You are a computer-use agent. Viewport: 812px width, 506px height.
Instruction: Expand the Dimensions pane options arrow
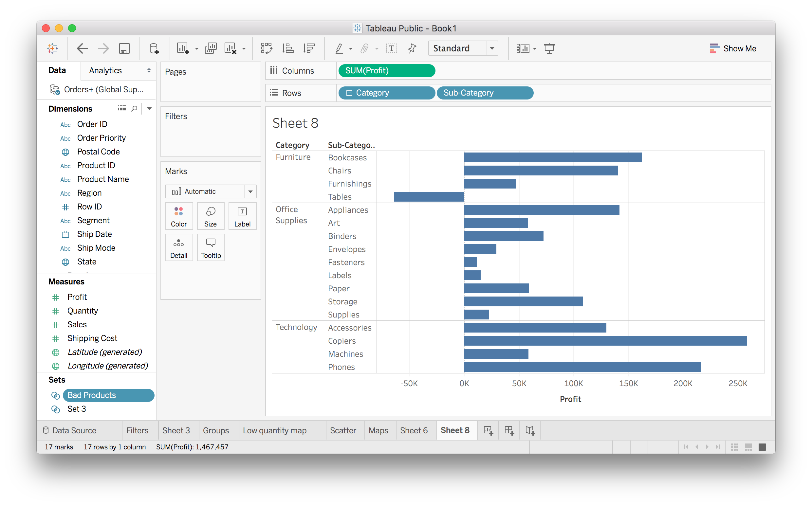tap(149, 109)
